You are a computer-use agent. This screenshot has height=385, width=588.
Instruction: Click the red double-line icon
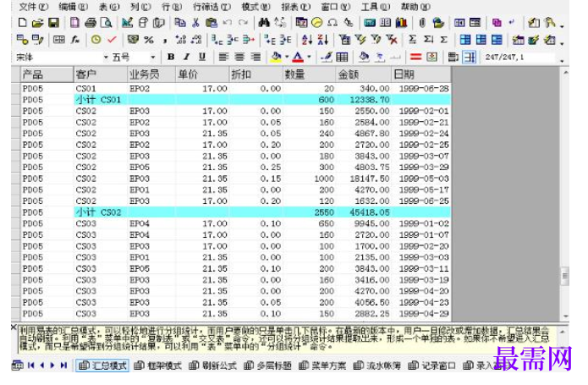tap(415, 57)
